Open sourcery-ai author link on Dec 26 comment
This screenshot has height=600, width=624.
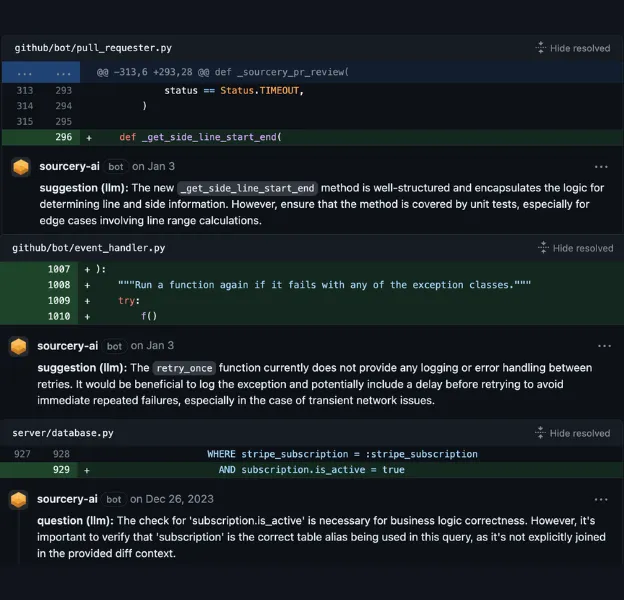click(x=67, y=499)
